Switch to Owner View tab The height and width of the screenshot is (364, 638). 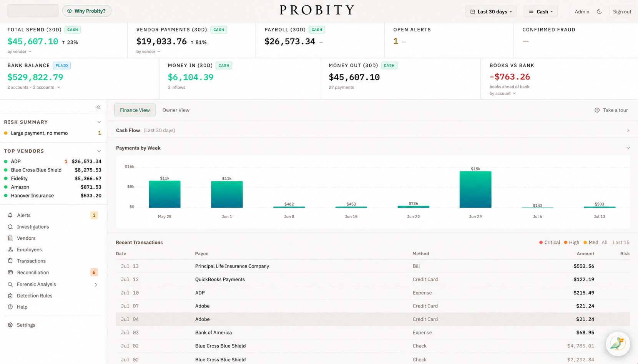176,110
